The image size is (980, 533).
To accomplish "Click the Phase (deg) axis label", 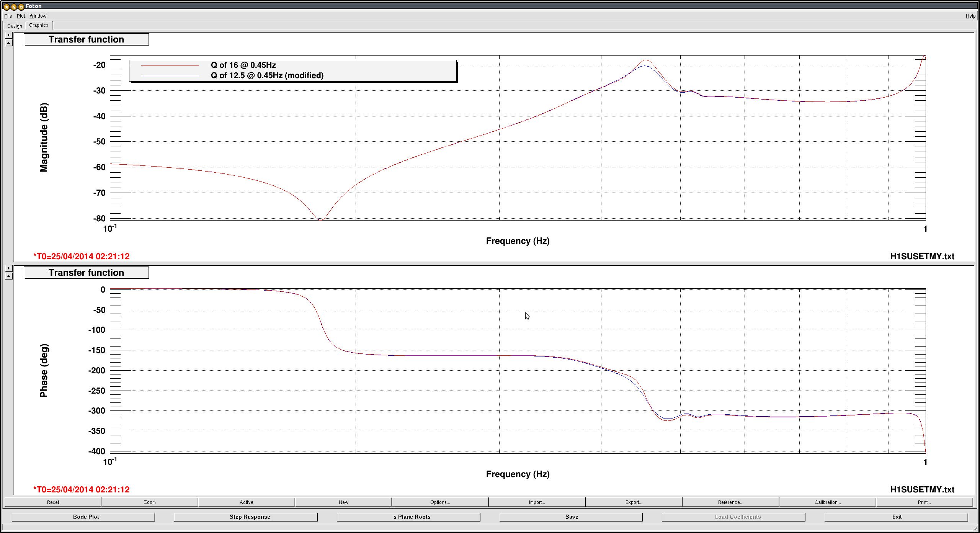I will click(44, 371).
